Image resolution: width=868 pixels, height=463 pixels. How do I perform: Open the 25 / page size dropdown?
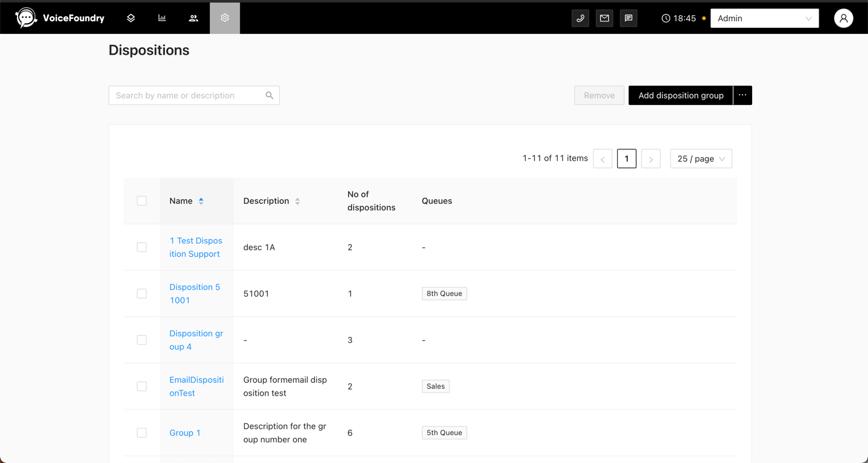701,159
